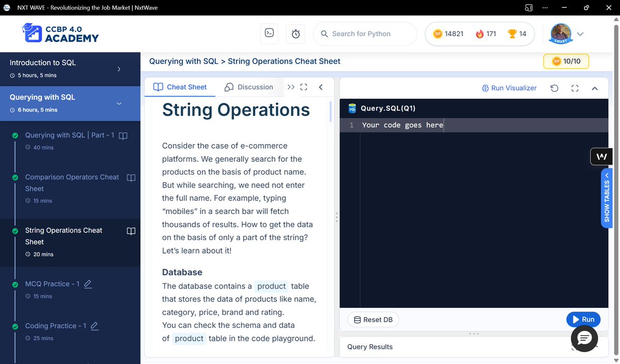Screen dimensions: 620x364
Task: Click Querying with SQL breadcrumb link
Action: [183, 61]
